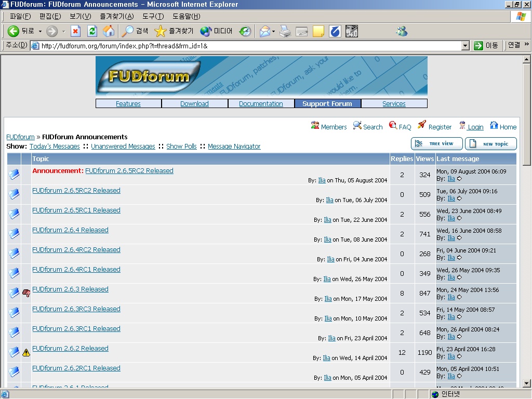Select the Support Forum tab

(x=327, y=103)
